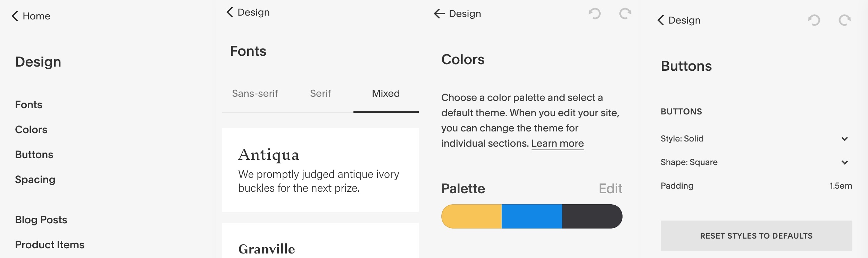This screenshot has height=258, width=868.
Task: Follow the Learn more link
Action: coord(557,144)
